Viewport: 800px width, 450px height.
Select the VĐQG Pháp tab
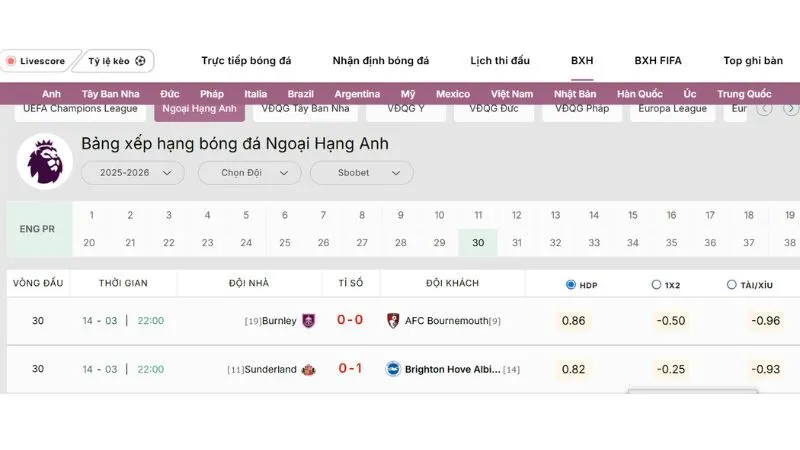582,111
